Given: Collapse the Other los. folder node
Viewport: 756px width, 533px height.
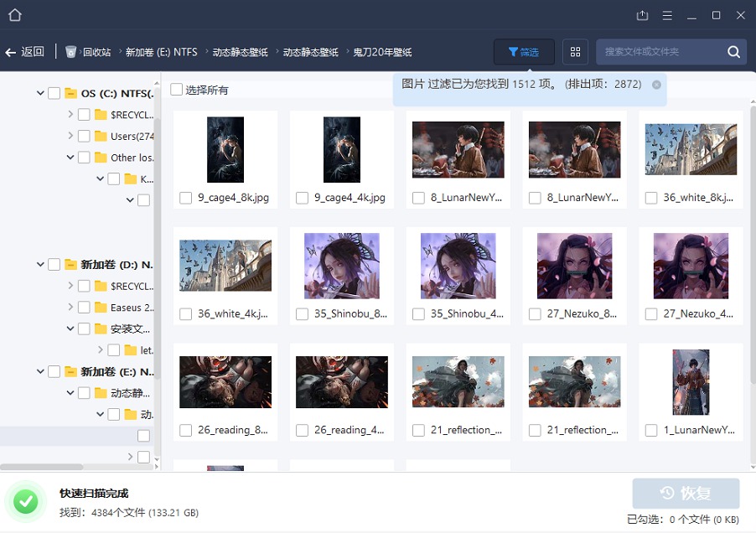Looking at the screenshot, I should coord(70,157).
